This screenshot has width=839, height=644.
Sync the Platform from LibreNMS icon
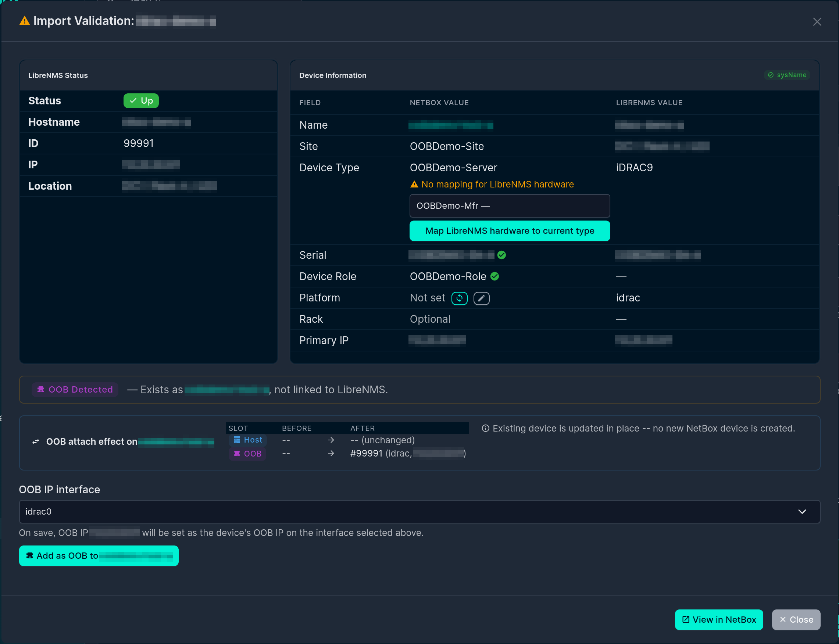(459, 298)
